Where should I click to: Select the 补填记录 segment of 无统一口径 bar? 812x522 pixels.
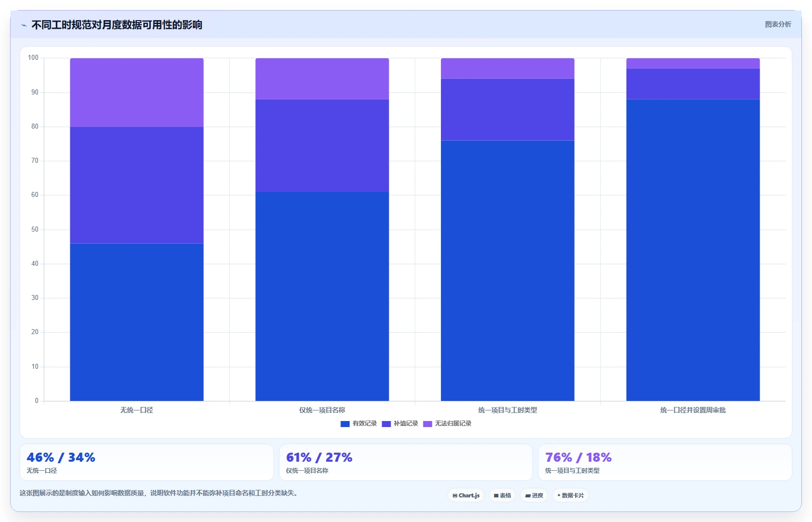click(137, 185)
